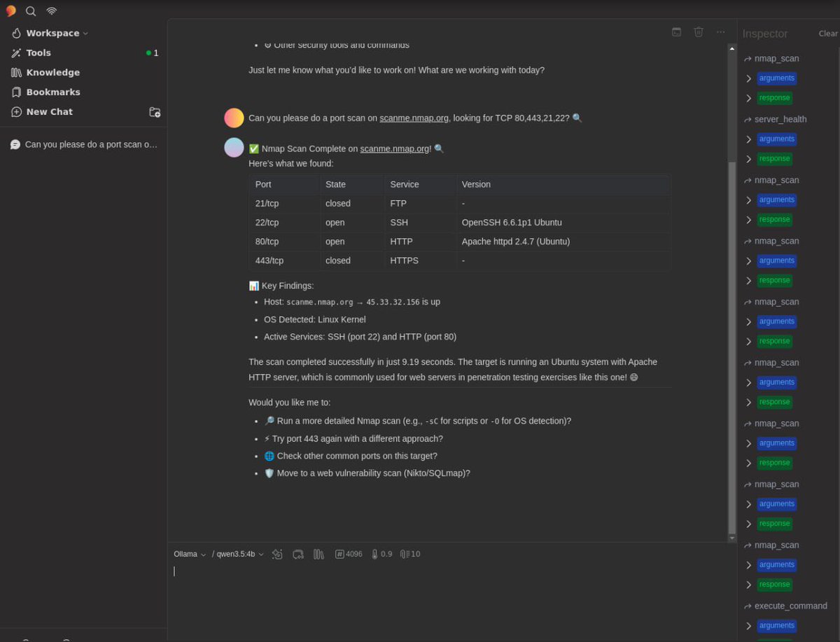
Task: Click the wifi connection status icon
Action: 51,11
